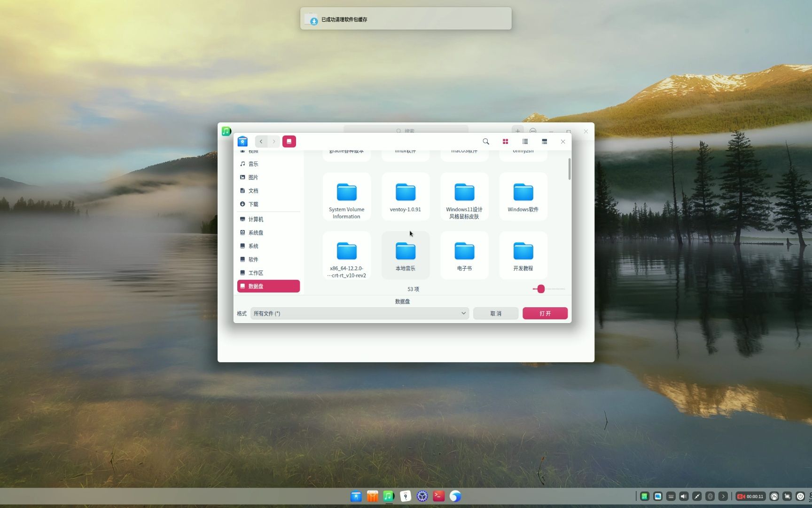Switch to icon view mode
This screenshot has width=812, height=508.
tap(505, 142)
